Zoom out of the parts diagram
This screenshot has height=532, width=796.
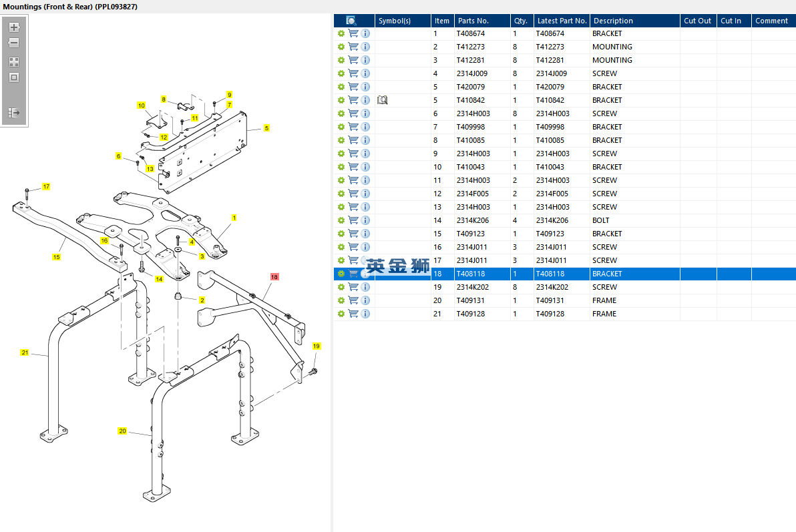[14, 43]
